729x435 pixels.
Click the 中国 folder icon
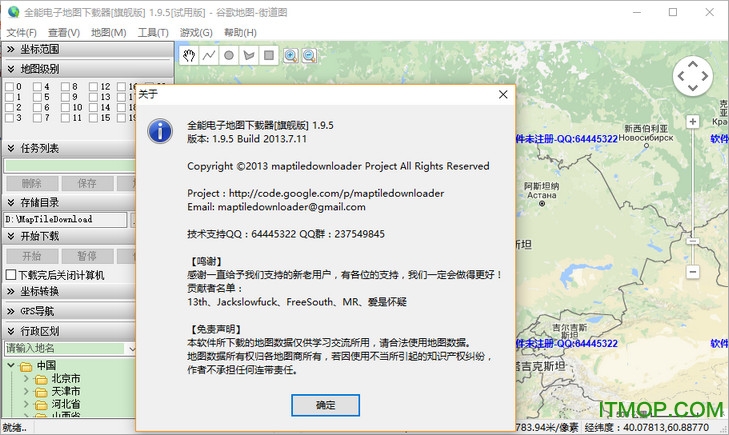26,366
